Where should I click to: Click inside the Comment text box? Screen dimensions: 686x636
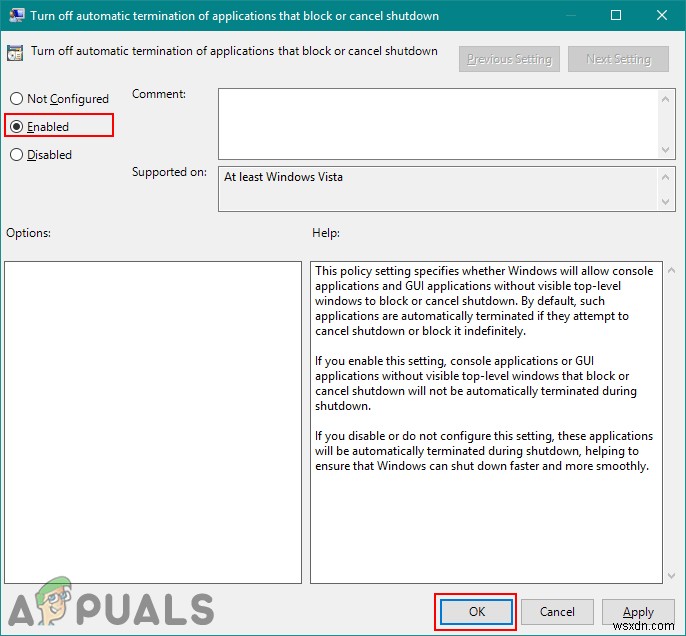pos(438,124)
